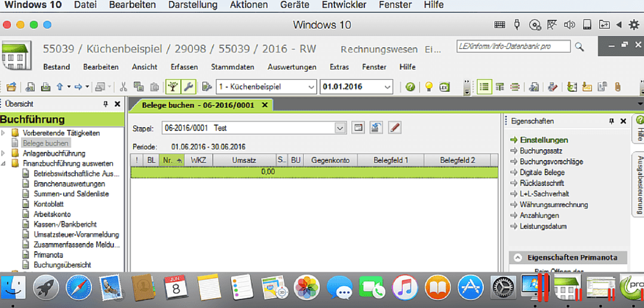
Task: Open Umsatzsteuer-Voranmeldung in the tree
Action: (76, 235)
